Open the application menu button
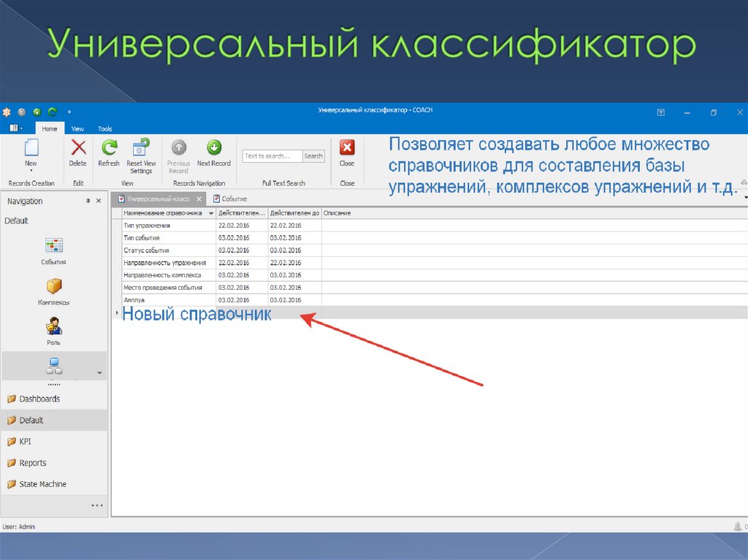This screenshot has height=560, width=748. pos(16,129)
